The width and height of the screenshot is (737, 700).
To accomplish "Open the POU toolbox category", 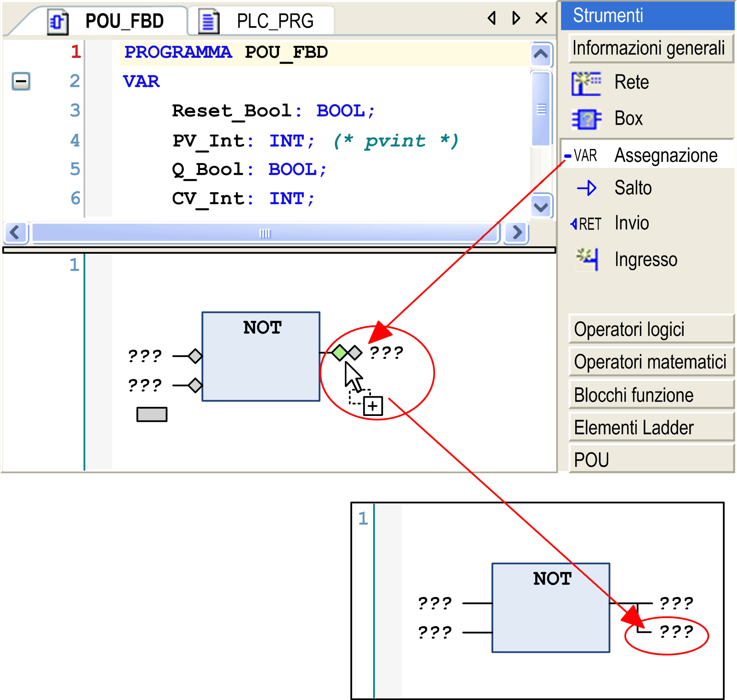I will 650,460.
